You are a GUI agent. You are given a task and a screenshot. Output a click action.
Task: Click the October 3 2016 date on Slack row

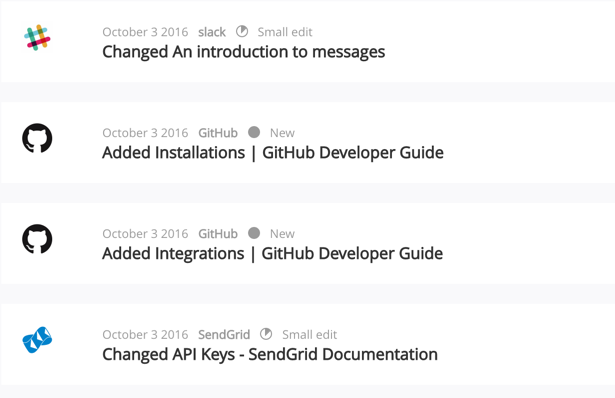[x=145, y=32]
